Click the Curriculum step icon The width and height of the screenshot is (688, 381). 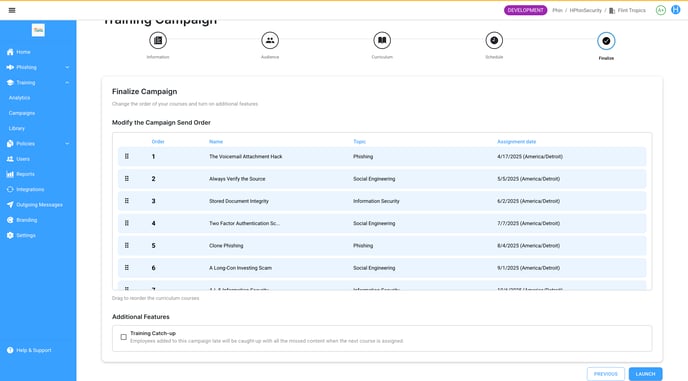point(382,40)
